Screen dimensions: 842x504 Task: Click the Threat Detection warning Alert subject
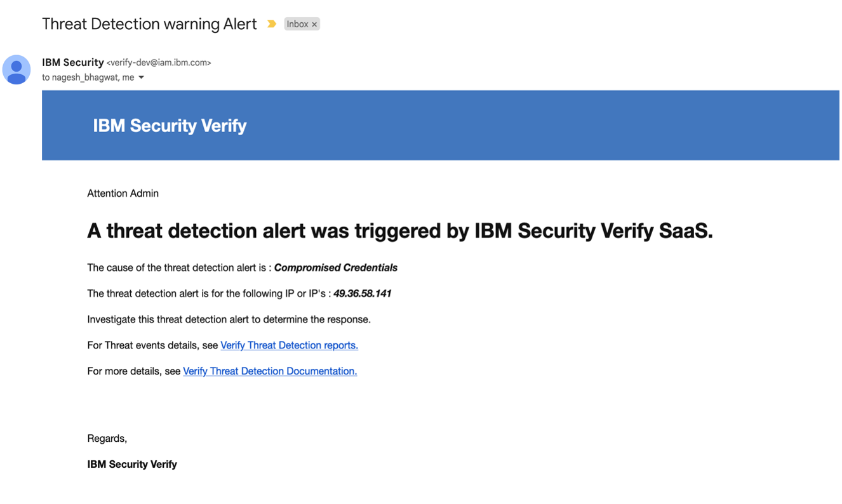pyautogui.click(x=149, y=24)
